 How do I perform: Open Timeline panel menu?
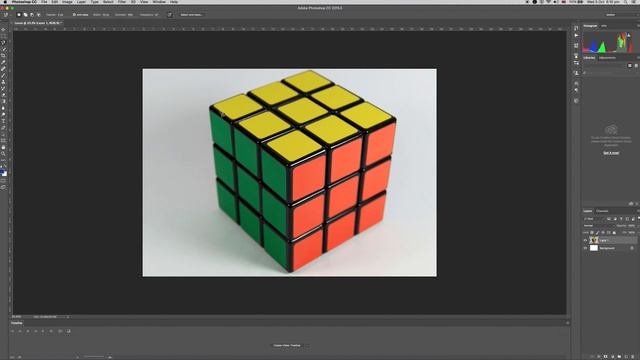567,323
